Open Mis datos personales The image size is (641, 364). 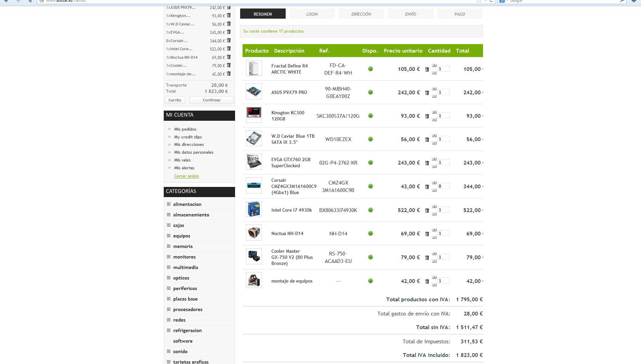point(194,152)
